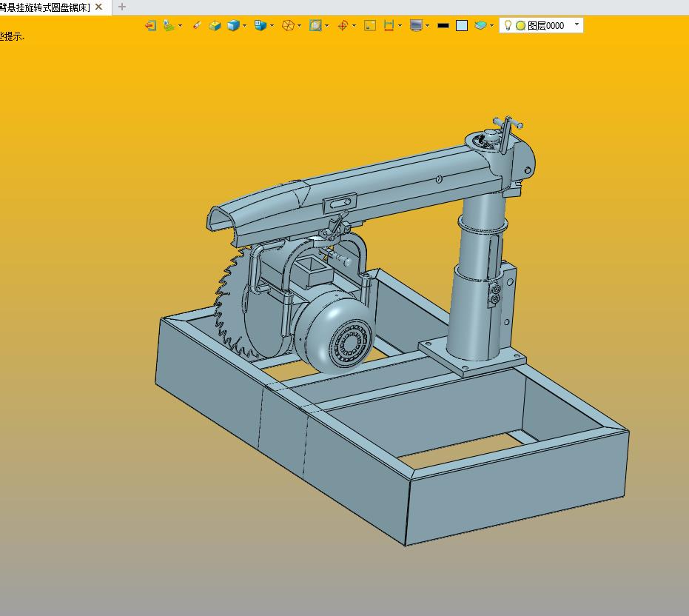The width and height of the screenshot is (689, 616).
Task: Open the zoom-window icon dropdown arrow
Action: pos(326,25)
